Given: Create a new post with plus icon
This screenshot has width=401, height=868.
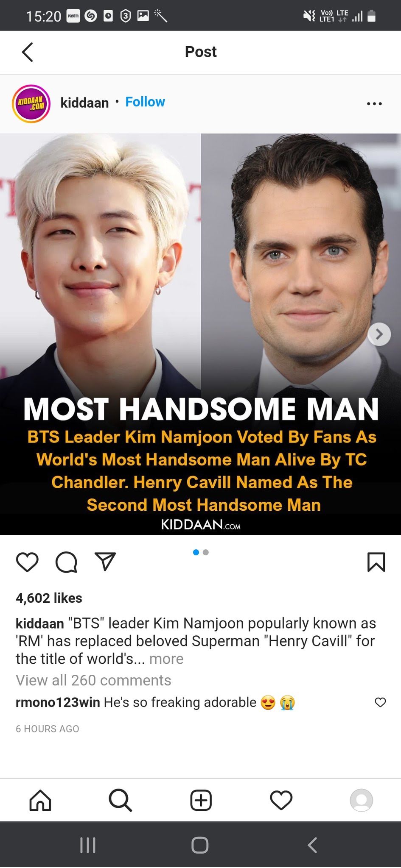Looking at the screenshot, I should (201, 801).
